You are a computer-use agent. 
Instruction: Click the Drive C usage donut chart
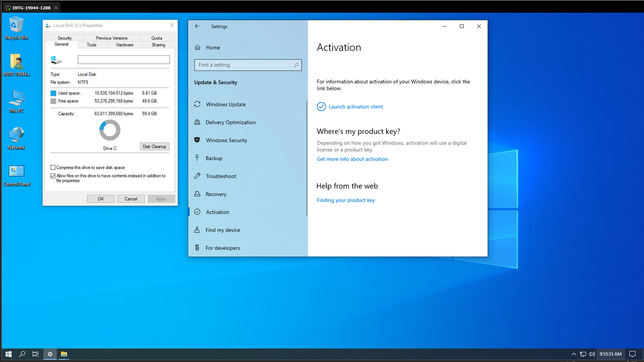point(110,130)
